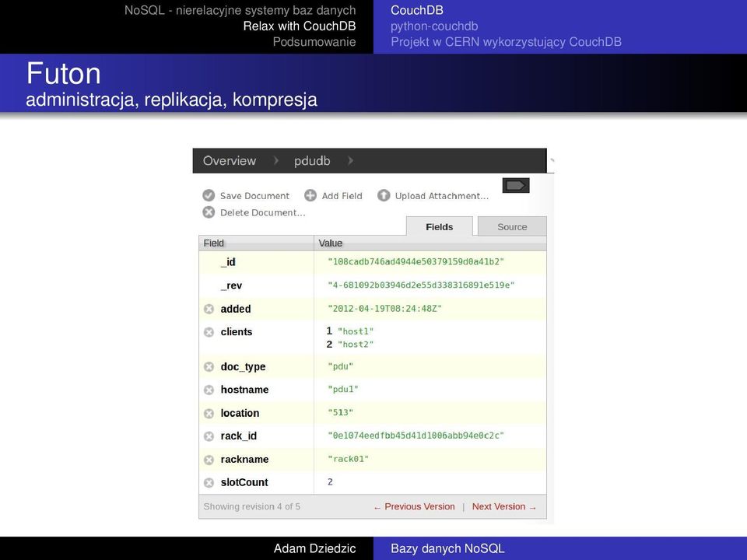Image resolution: width=747 pixels, height=560 pixels.
Task: Open pdudb in the breadcrumb
Action: [x=312, y=161]
